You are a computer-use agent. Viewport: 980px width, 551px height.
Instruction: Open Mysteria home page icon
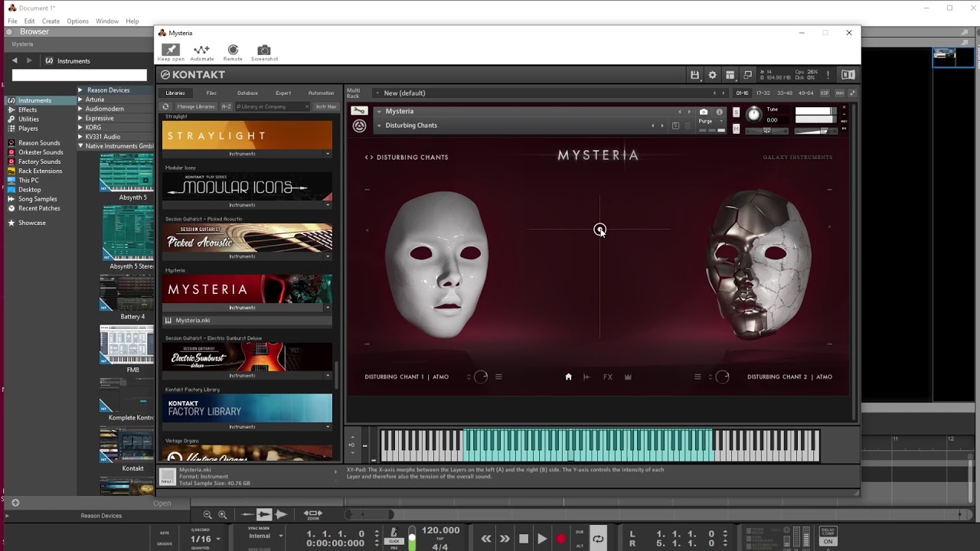[x=568, y=377]
